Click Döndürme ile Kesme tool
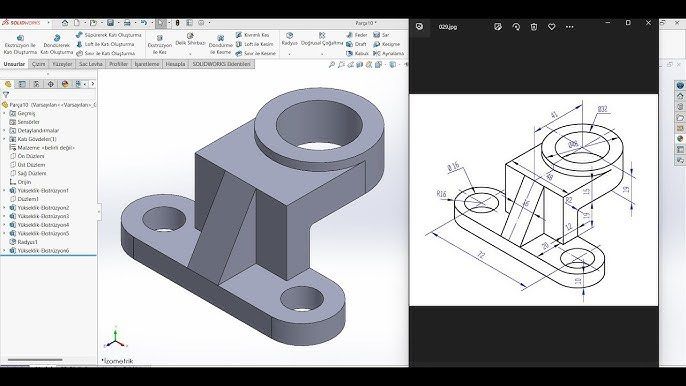 pyautogui.click(x=220, y=45)
